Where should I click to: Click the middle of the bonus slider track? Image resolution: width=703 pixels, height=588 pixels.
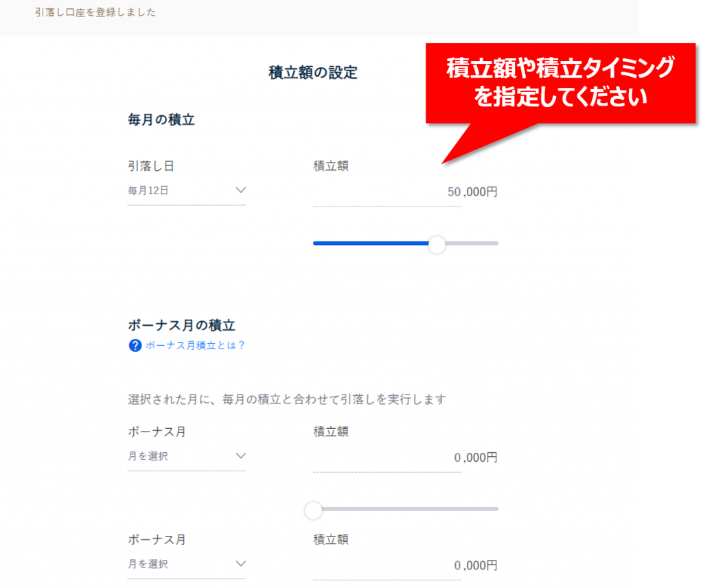(x=405, y=509)
